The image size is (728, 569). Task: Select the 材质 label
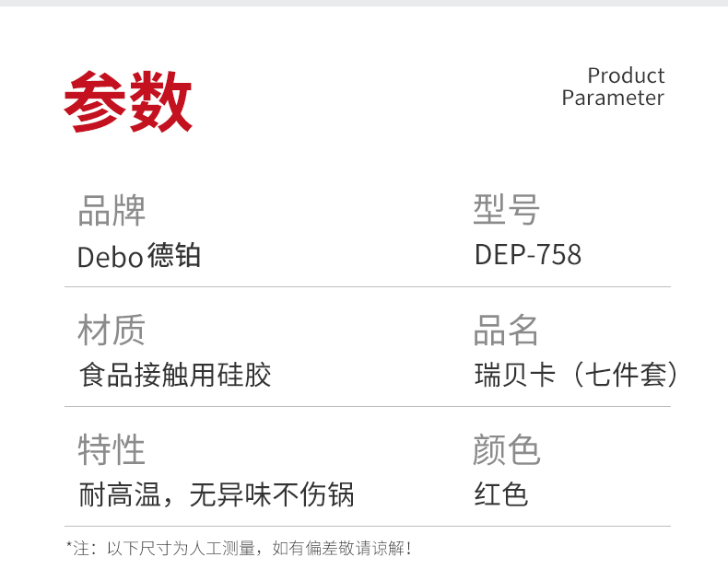(112, 330)
